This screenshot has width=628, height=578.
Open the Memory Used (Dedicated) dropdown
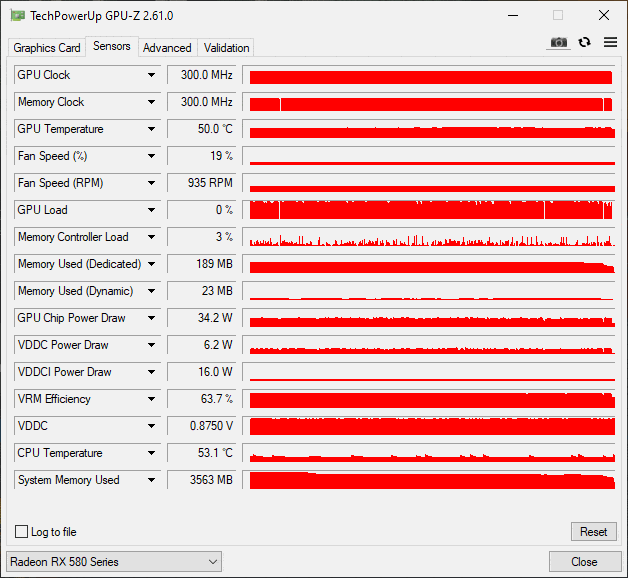pyautogui.click(x=151, y=264)
